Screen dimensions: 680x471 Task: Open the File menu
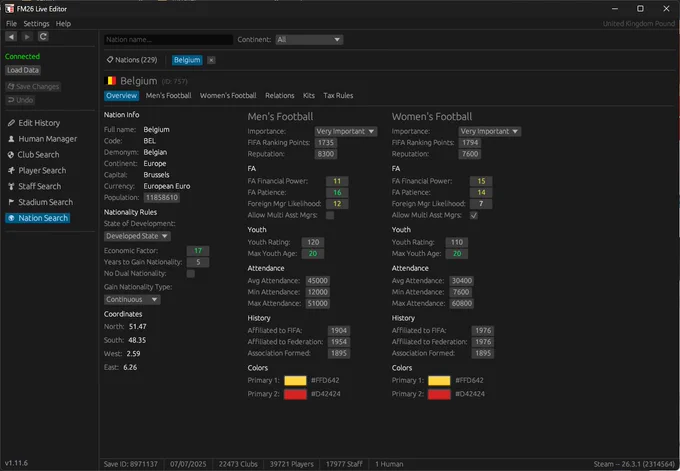[x=11, y=24]
